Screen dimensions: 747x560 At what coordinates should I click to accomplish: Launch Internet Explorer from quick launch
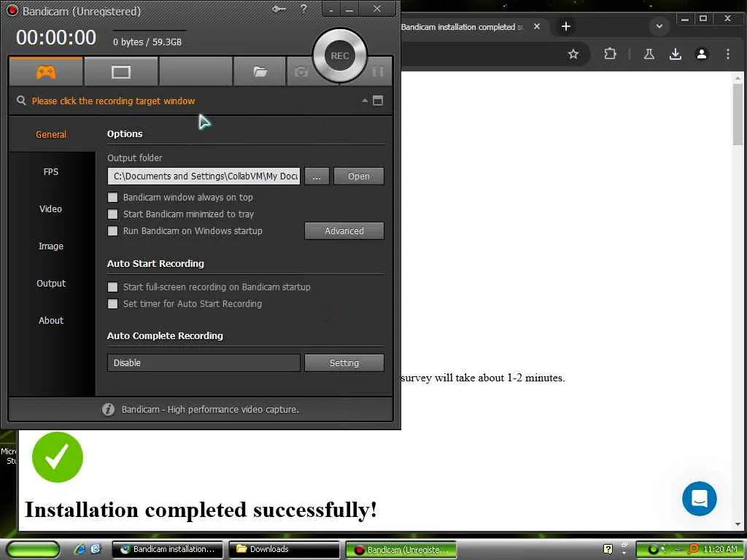coord(80,549)
